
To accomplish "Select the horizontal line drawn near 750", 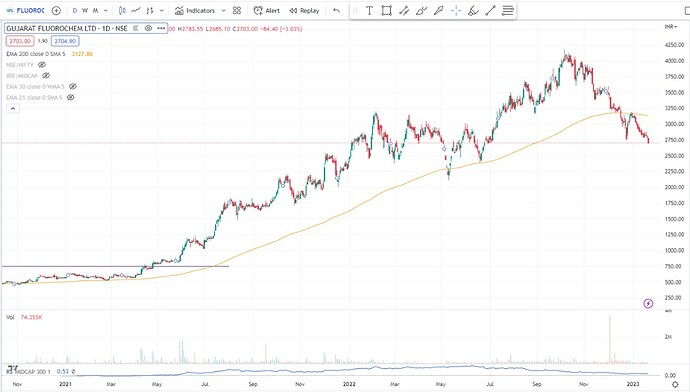I will [x=115, y=266].
